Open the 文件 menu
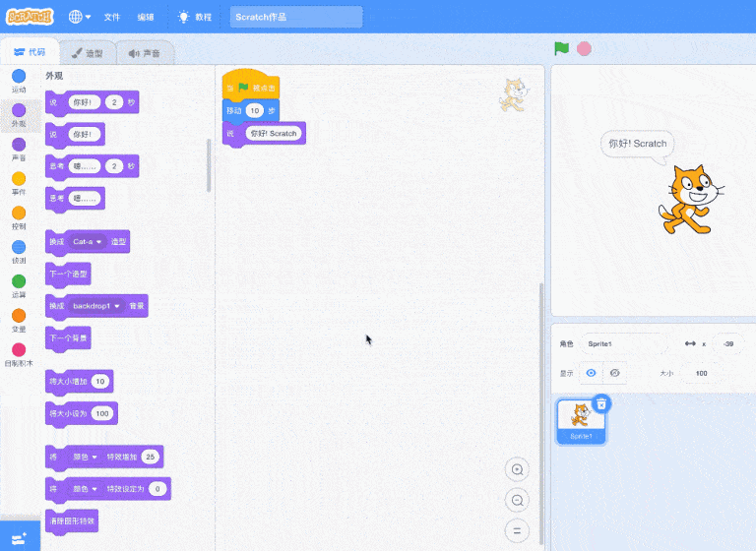 [112, 17]
